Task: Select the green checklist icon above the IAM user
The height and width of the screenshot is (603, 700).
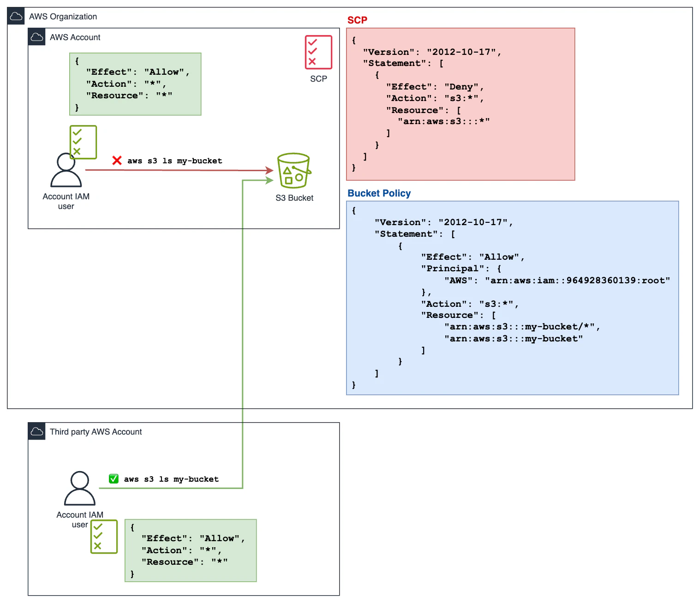Action: [x=83, y=142]
